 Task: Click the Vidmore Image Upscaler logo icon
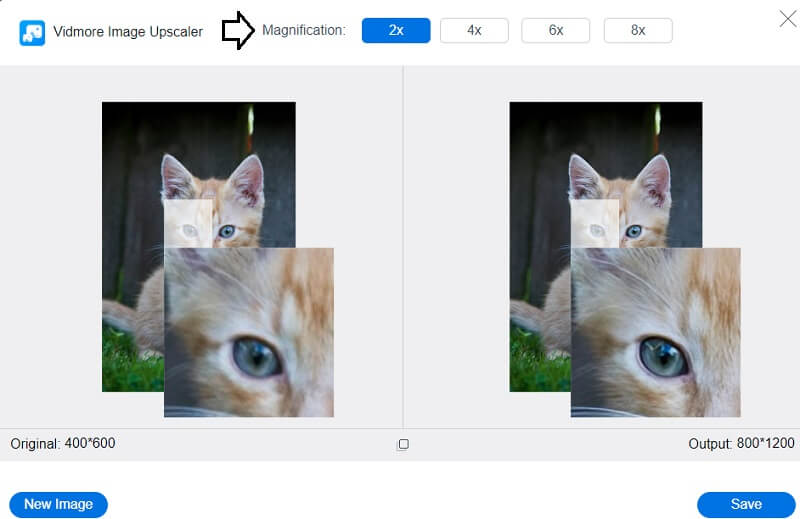[32, 32]
